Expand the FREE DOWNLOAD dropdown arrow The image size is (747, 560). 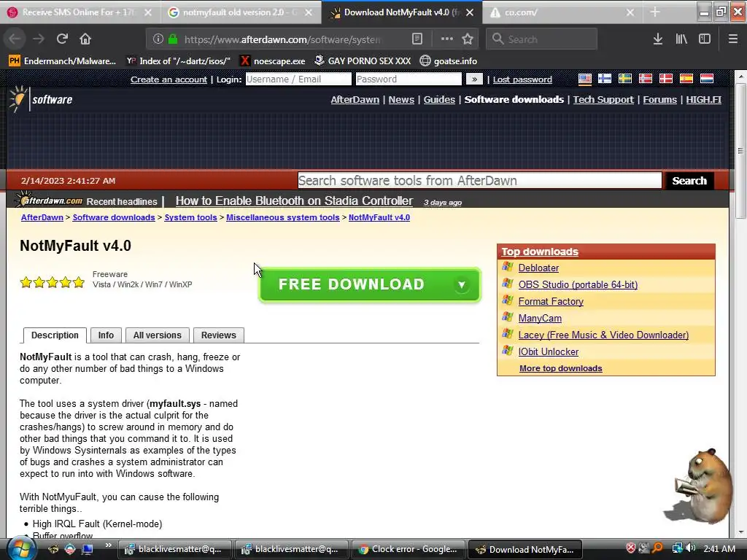pos(461,285)
